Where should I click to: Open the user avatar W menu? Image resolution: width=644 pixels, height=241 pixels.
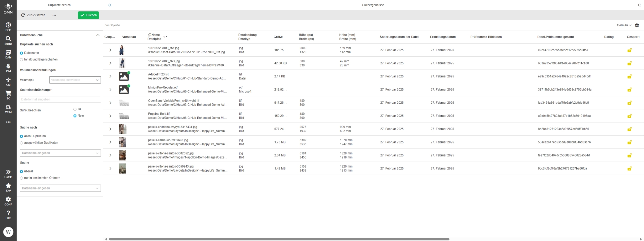pos(8,232)
